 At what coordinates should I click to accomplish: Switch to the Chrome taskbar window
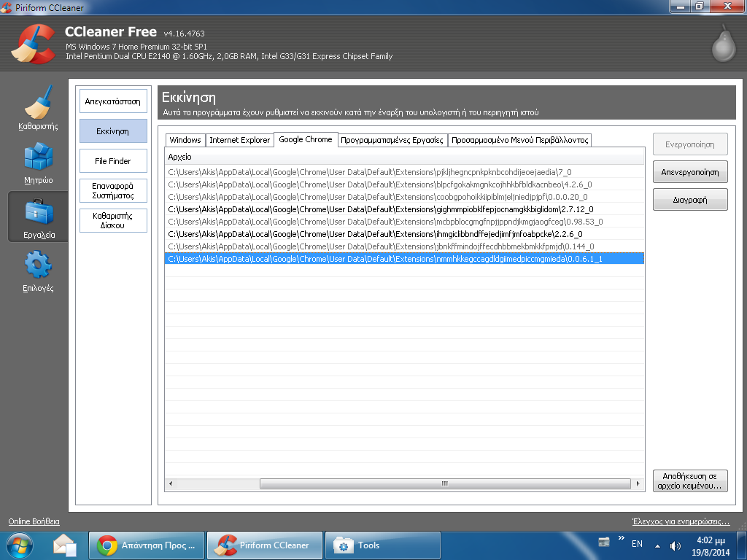click(x=146, y=545)
